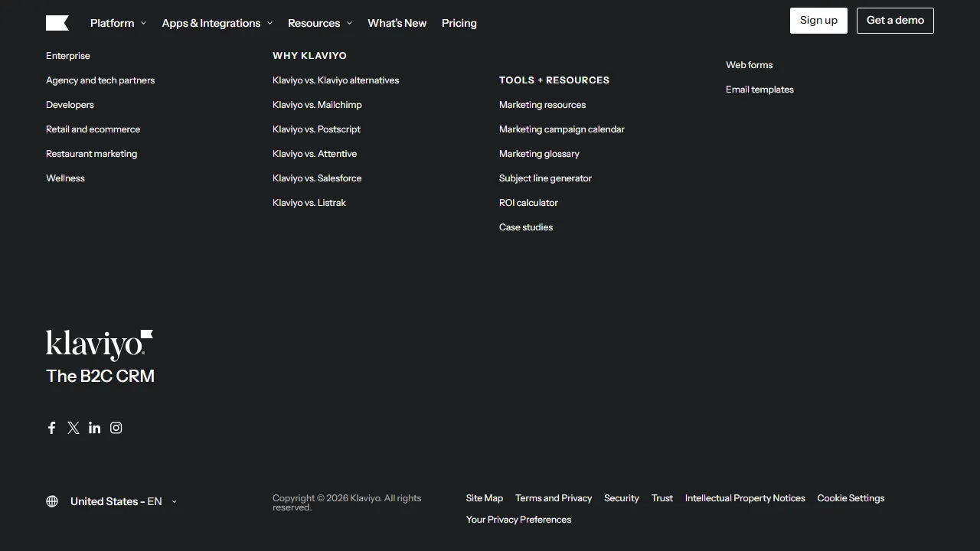Open Klaviyo's LinkedIn icon

94,428
